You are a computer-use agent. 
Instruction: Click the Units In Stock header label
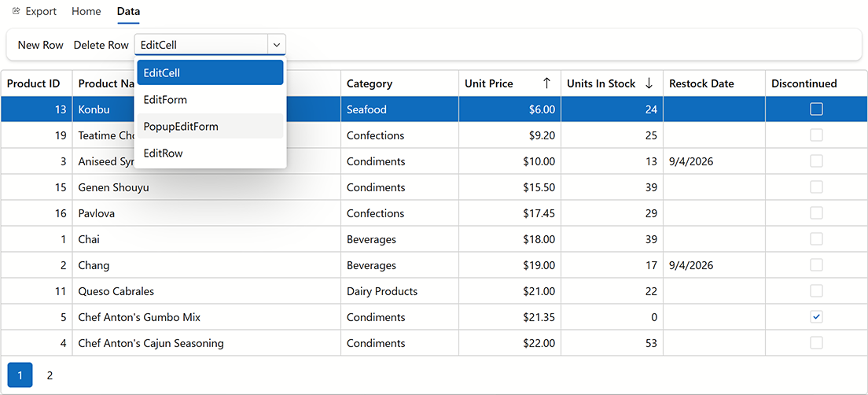click(601, 83)
